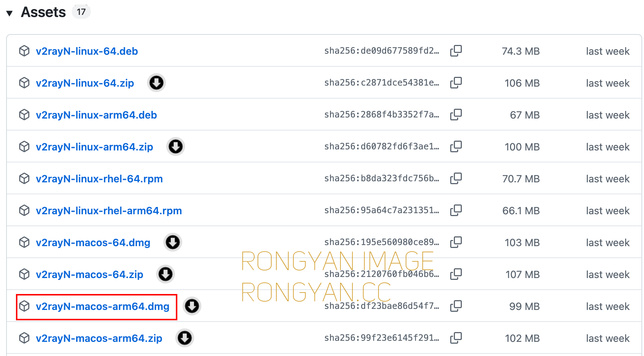Screen dimensions: 644x356
Task: Download v2rayN-linux-arm64.zip asset link
Action: pos(95,147)
